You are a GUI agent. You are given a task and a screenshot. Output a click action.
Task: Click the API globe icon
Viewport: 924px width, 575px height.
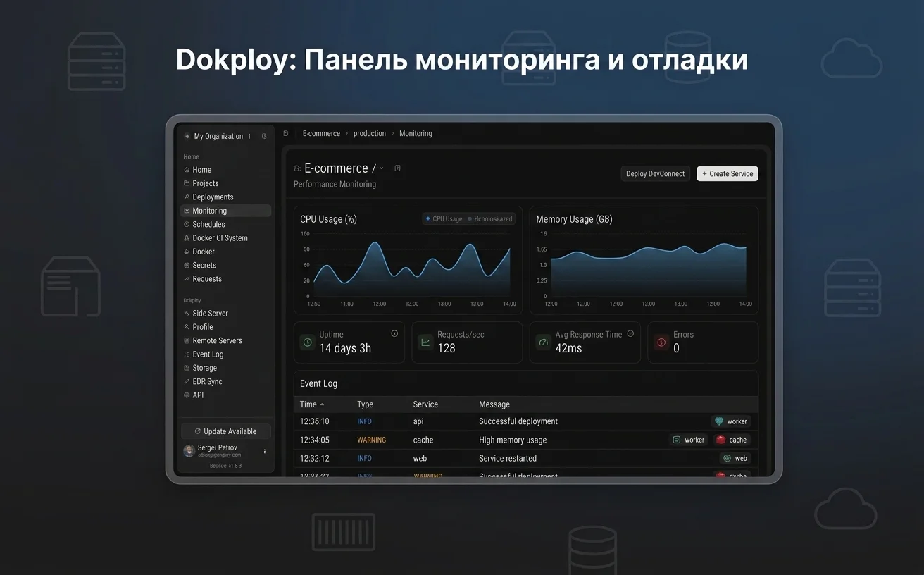(x=187, y=395)
